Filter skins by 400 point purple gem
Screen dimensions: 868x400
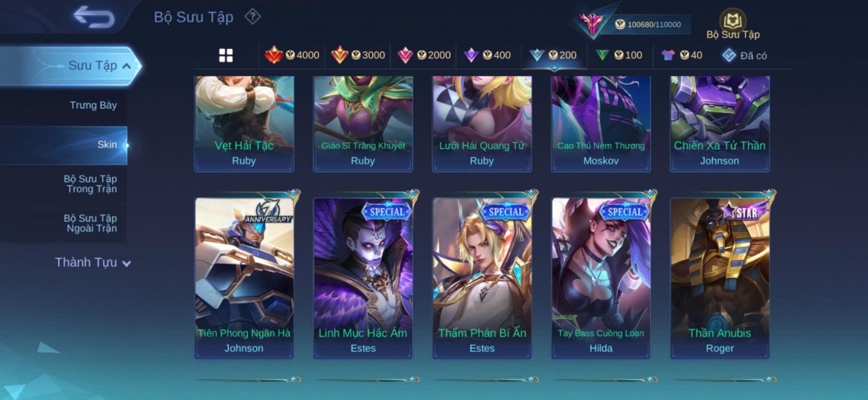(x=487, y=55)
